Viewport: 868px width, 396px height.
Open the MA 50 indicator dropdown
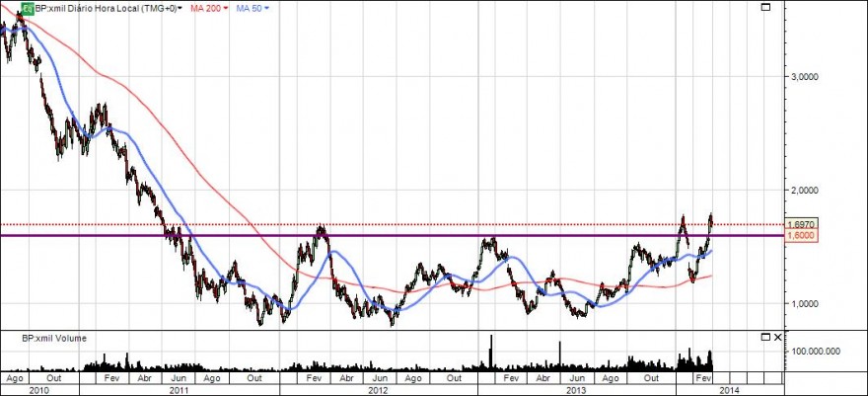253,8
